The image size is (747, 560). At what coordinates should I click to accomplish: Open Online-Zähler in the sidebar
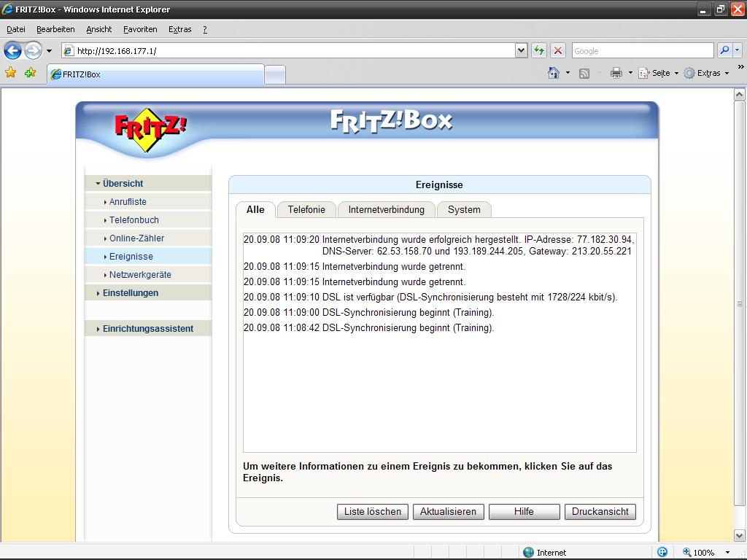(x=147, y=238)
